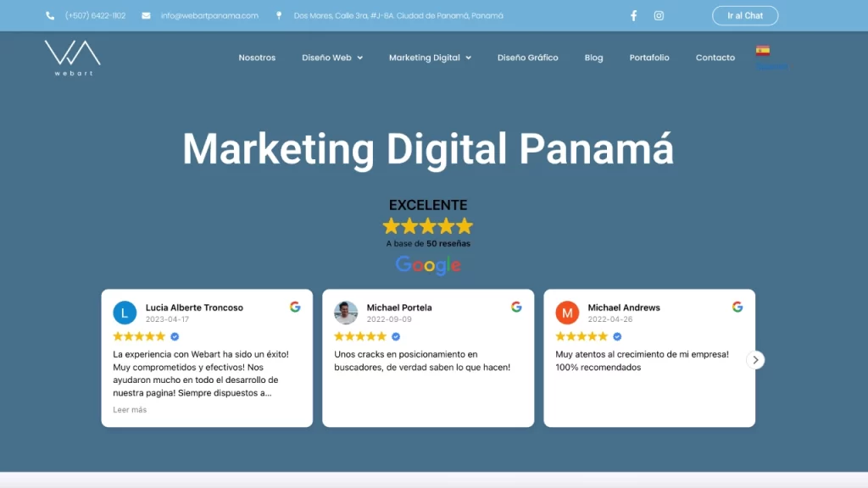The image size is (868, 488).
Task: Click the 'La experiencia con Webart' review text
Action: tap(201, 374)
